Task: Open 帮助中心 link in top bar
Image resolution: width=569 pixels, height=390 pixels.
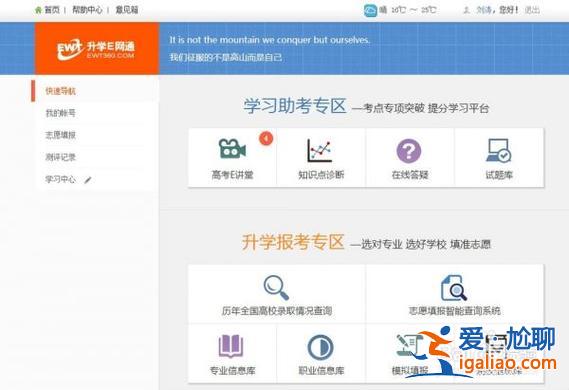Action: tap(87, 10)
